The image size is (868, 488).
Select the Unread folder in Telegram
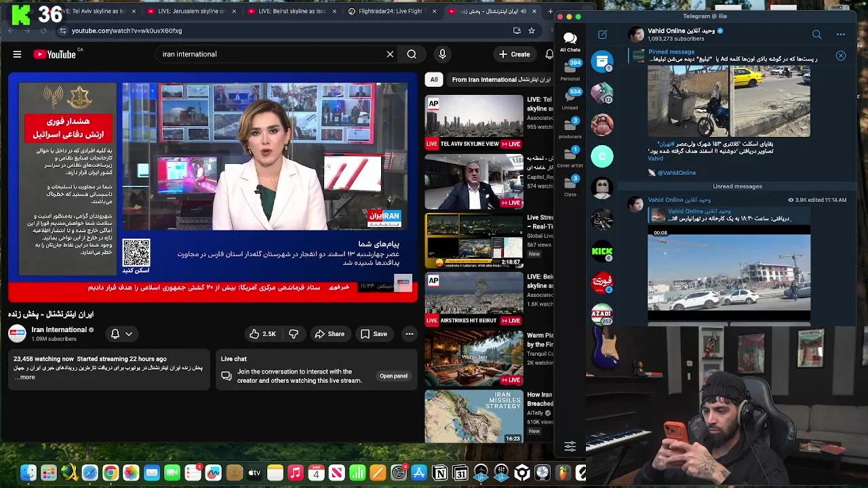(x=570, y=99)
